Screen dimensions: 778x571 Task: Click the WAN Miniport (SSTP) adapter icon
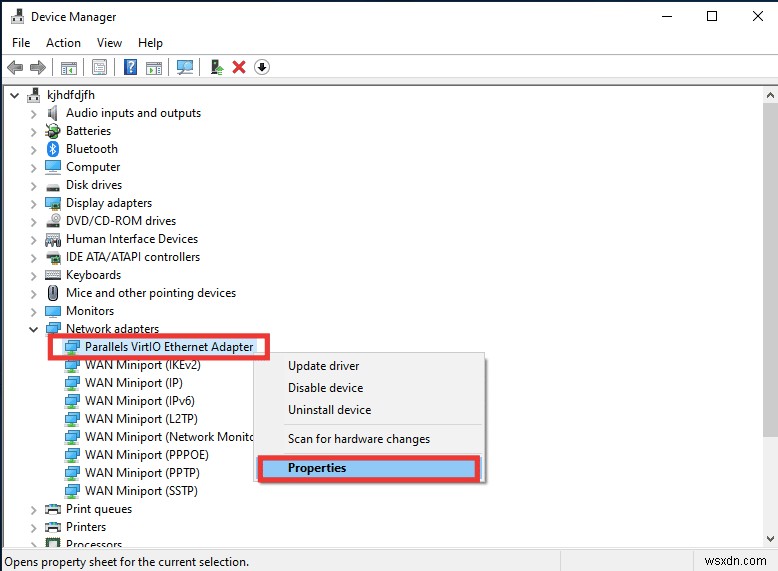pos(72,491)
